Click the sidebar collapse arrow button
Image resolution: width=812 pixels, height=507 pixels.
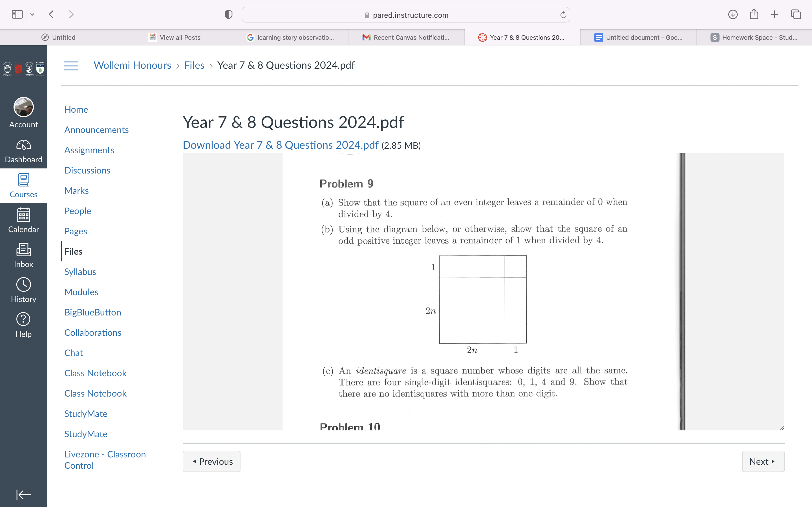(23, 494)
